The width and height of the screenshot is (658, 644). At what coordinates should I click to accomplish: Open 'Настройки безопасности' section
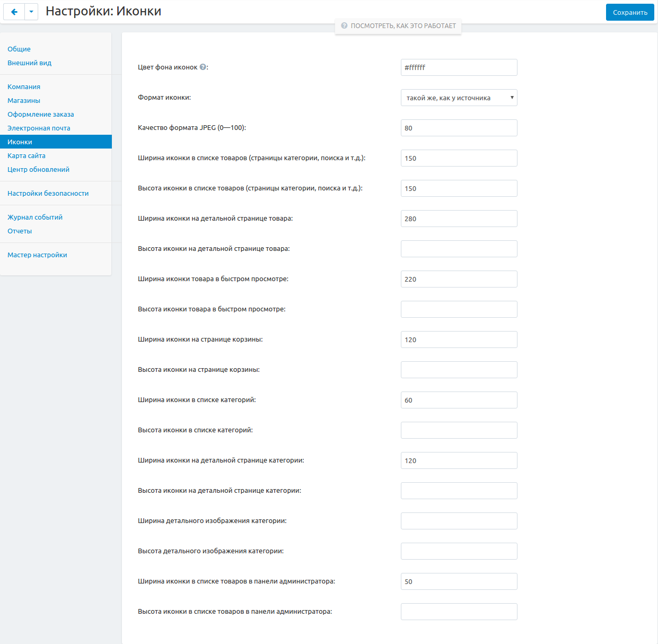48,193
